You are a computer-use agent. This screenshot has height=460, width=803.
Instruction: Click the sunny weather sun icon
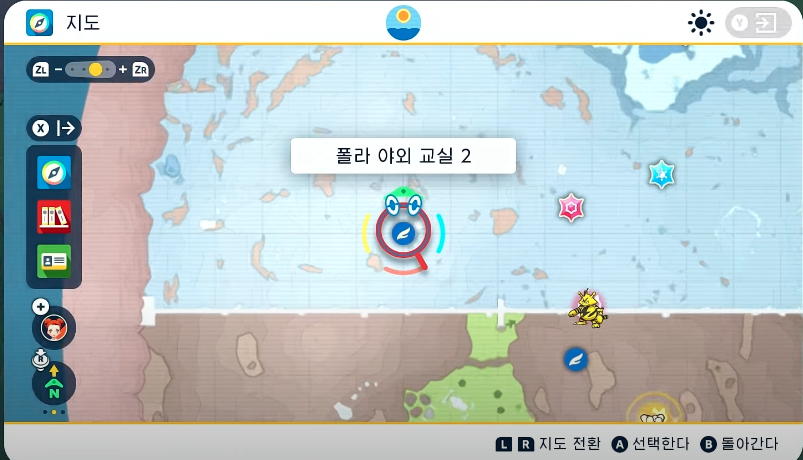pos(701,23)
